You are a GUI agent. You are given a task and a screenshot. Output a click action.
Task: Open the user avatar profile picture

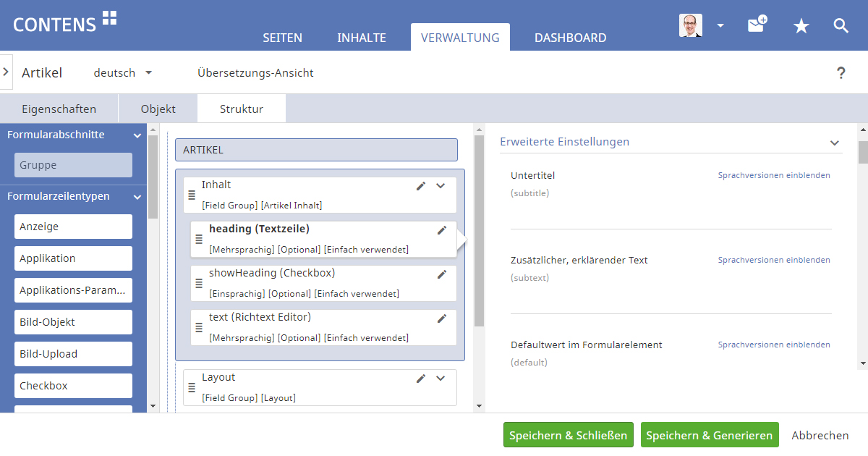click(691, 25)
